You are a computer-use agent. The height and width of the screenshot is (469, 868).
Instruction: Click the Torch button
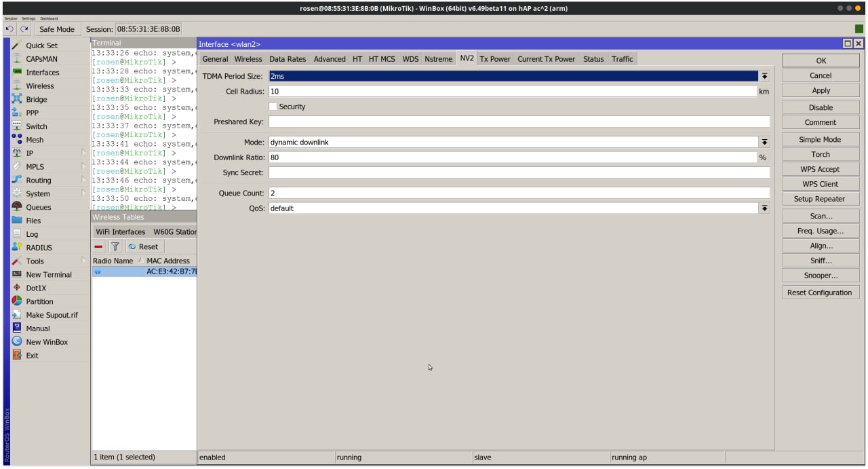tap(821, 154)
